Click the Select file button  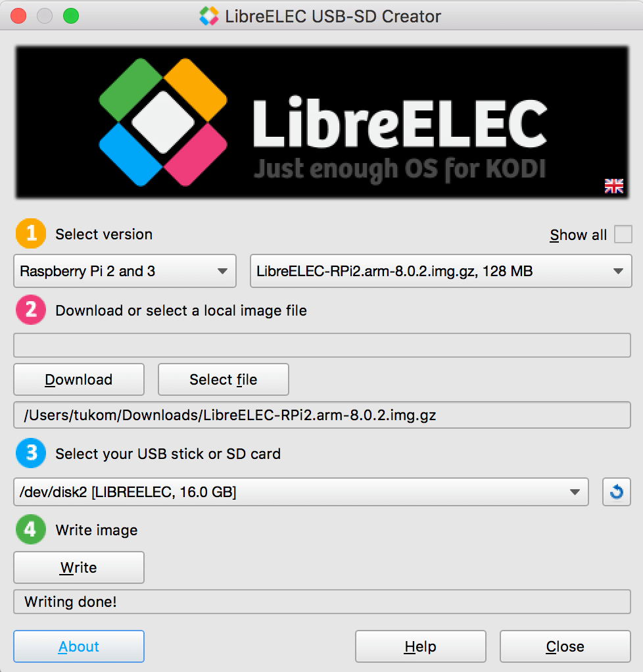224,379
